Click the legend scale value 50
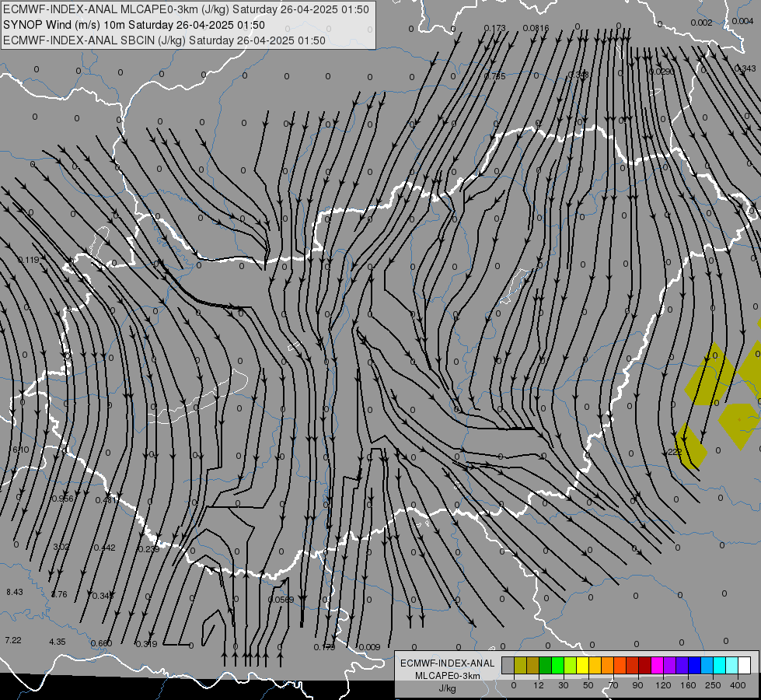 (588, 685)
